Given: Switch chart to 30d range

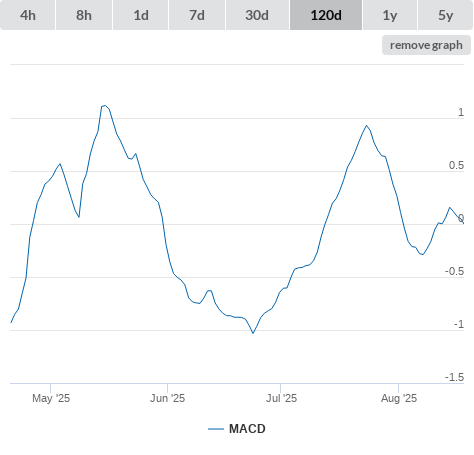Looking at the screenshot, I should click(257, 15).
